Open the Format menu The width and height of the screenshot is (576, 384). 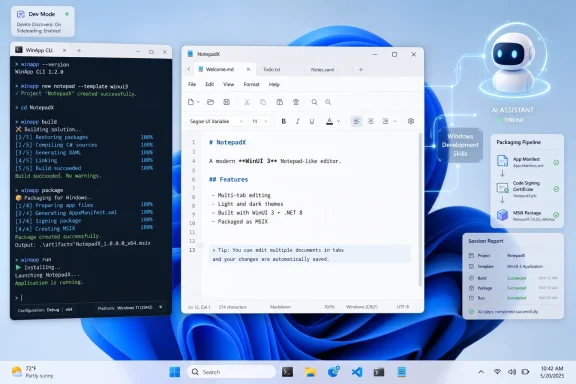252,85
